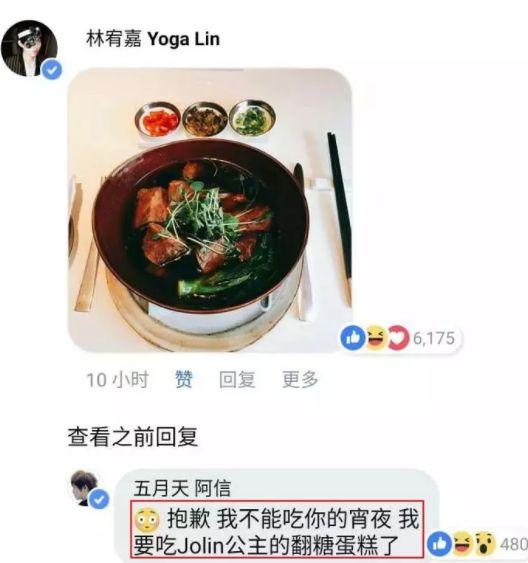Select 阿信's reply text about Jolin's cake
Screen dimensions: 528x563
click(277, 529)
